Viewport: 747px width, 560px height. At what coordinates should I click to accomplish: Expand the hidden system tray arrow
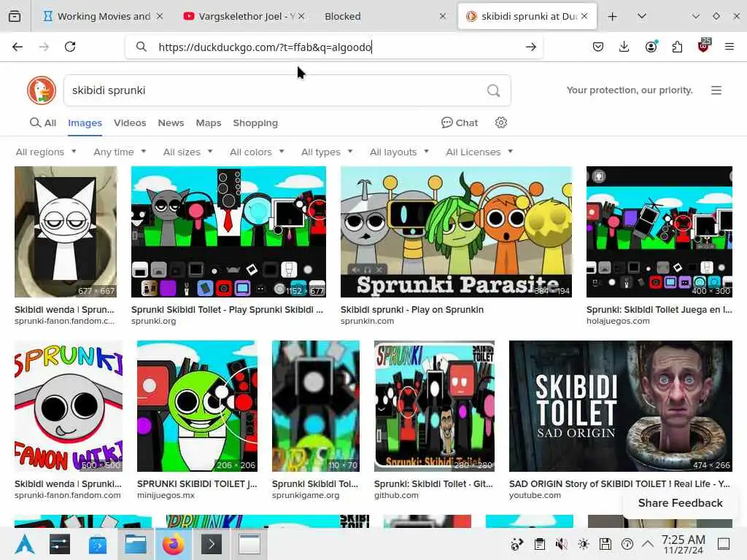(648, 543)
